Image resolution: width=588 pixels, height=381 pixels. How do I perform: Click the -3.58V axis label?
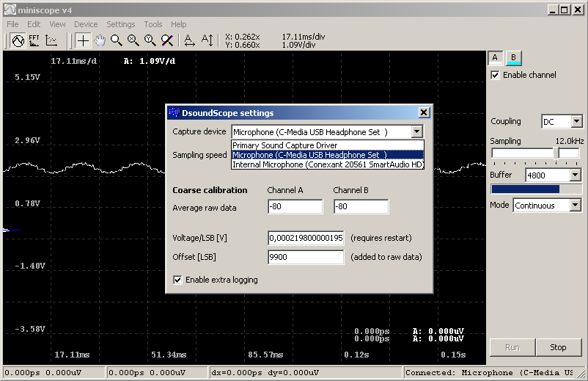30,329
